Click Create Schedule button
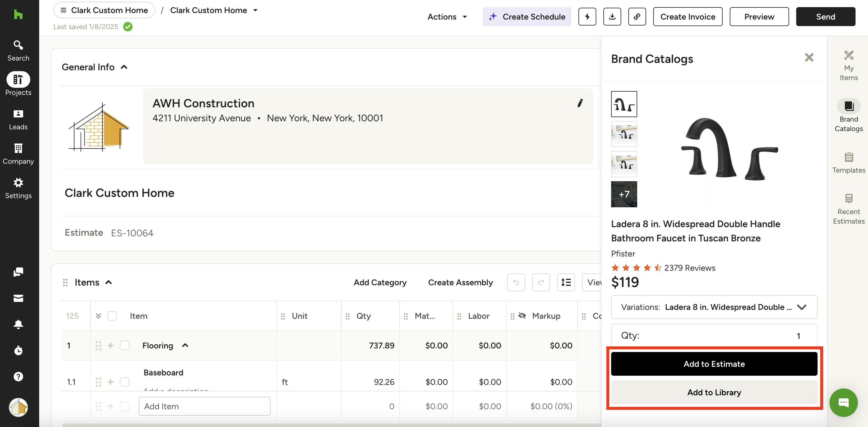This screenshot has height=427, width=868. tap(527, 17)
